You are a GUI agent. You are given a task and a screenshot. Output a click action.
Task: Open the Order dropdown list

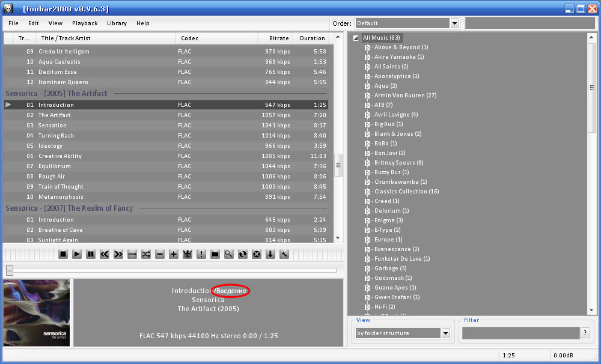[x=454, y=23]
